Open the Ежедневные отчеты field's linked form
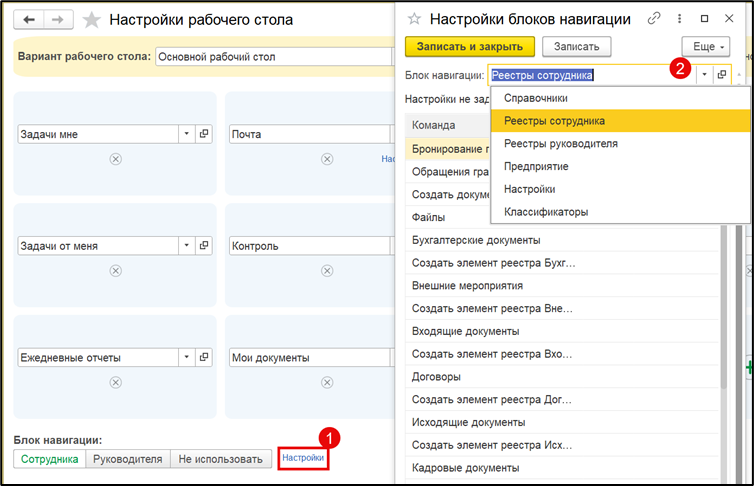Viewport: 754px width, 486px height. coord(204,357)
